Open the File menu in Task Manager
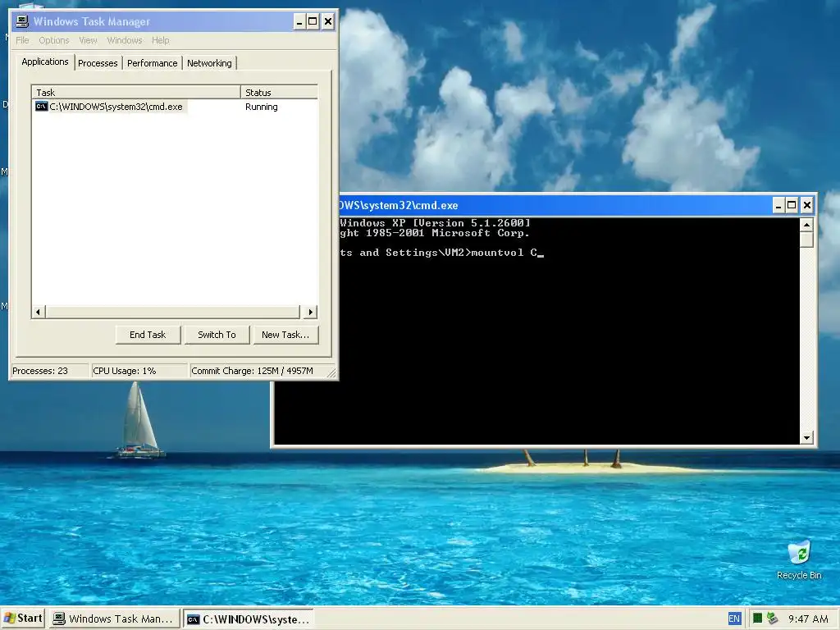Image resolution: width=840 pixels, height=630 pixels. click(22, 40)
